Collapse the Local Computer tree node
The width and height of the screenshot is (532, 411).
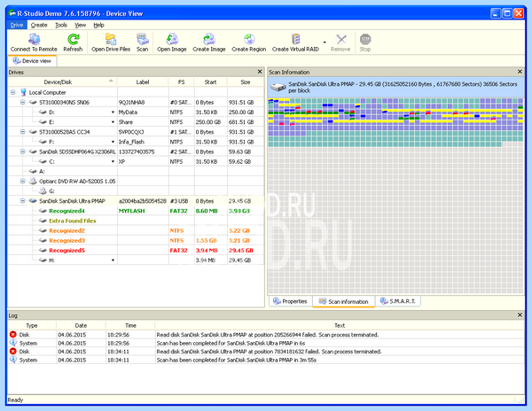(13, 92)
